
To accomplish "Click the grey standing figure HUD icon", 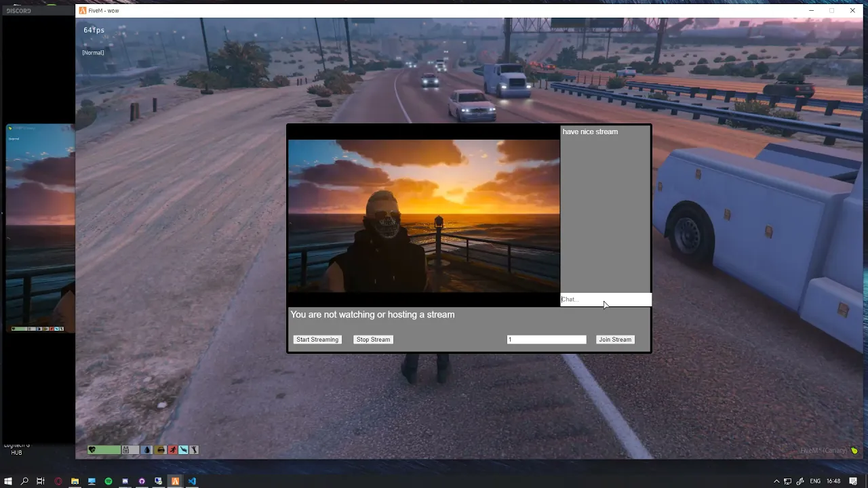I will tap(194, 449).
